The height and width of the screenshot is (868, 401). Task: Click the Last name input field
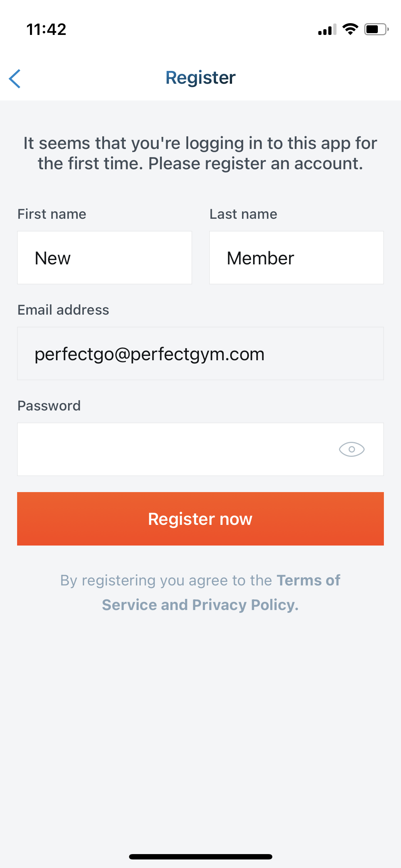pyautogui.click(x=296, y=258)
